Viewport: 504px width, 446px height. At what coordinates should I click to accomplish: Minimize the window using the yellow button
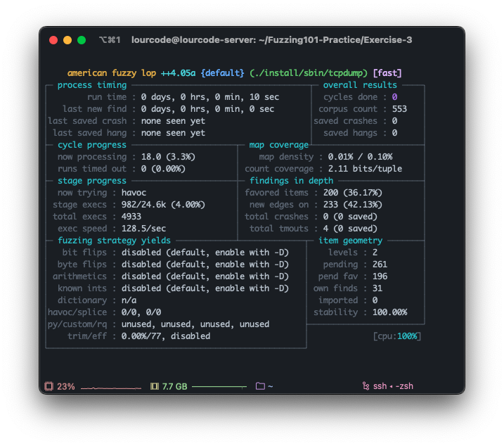point(67,41)
